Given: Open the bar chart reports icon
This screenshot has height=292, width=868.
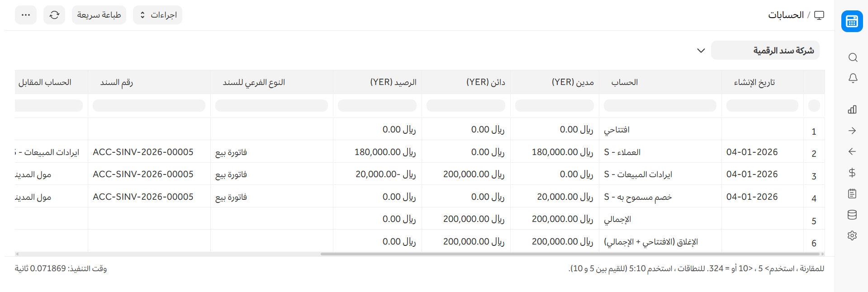Looking at the screenshot, I should (852, 109).
